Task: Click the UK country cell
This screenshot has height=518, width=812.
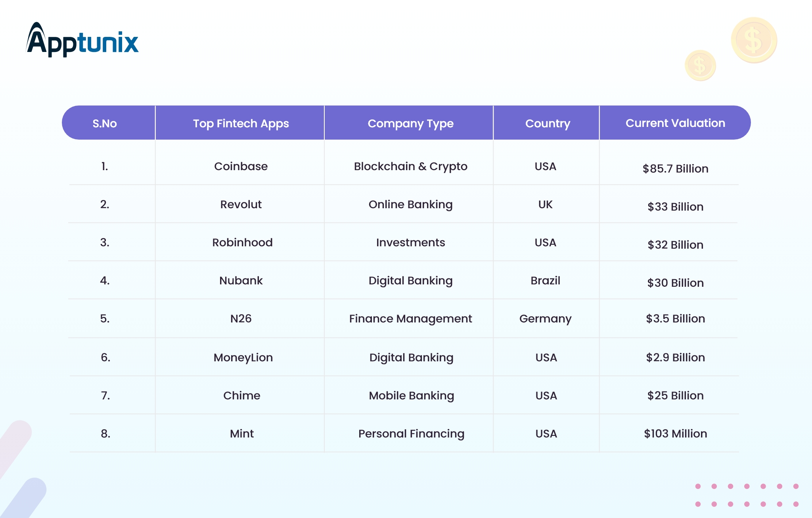Action: 545,204
